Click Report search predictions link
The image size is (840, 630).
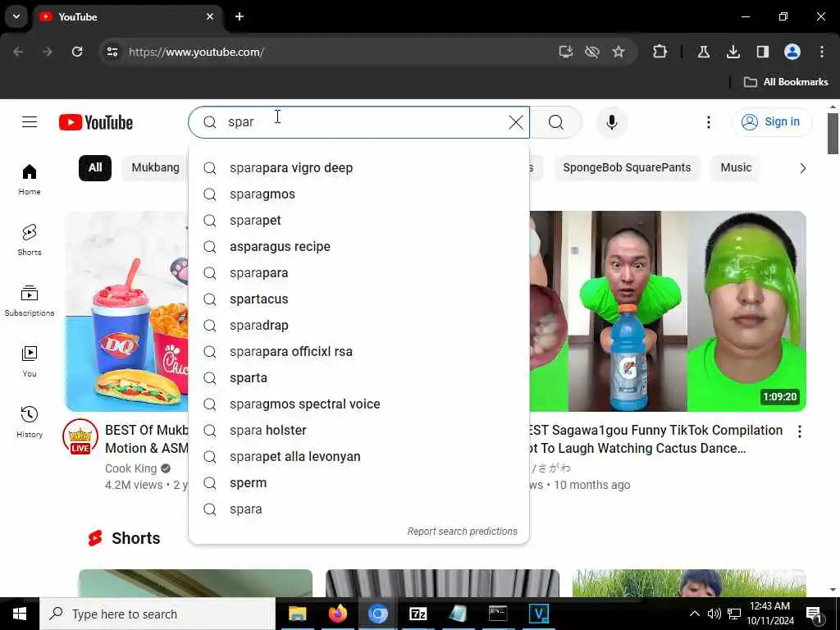tap(463, 531)
